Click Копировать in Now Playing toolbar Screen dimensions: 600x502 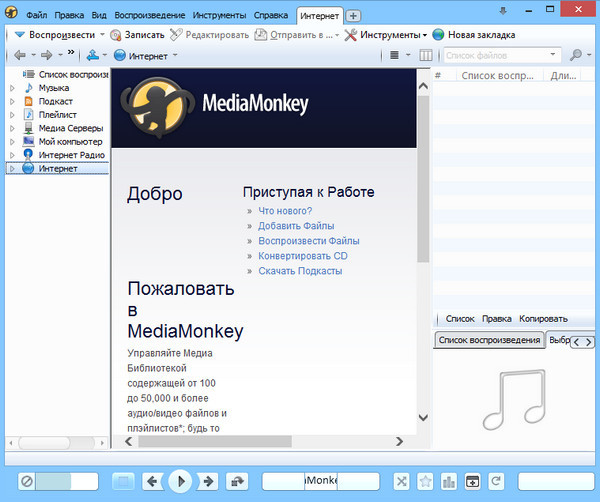pyautogui.click(x=543, y=319)
